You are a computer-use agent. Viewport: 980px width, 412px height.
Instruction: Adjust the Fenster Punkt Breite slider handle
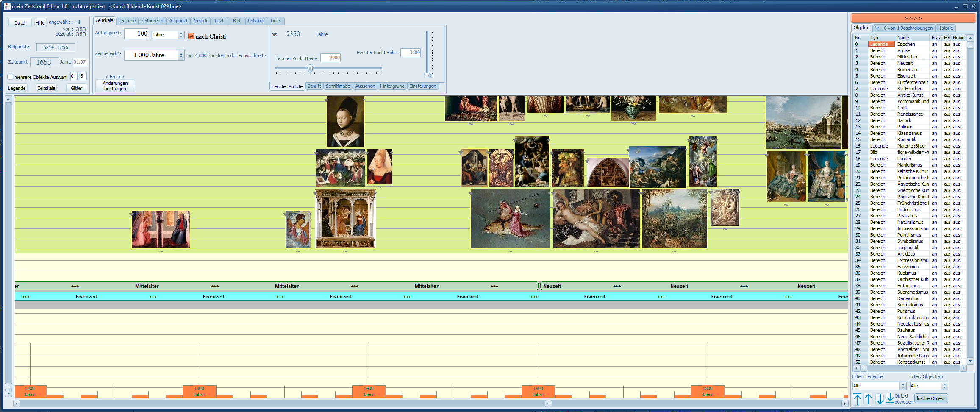click(x=310, y=68)
